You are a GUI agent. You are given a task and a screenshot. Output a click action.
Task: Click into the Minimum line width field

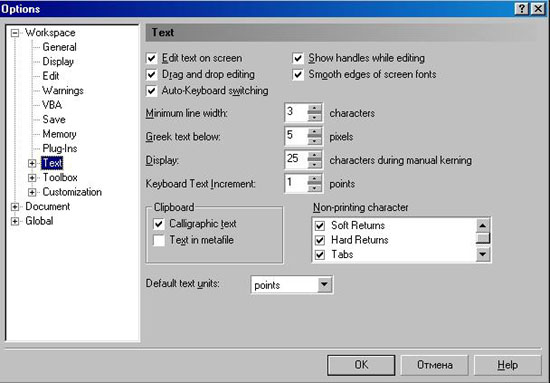click(x=296, y=113)
